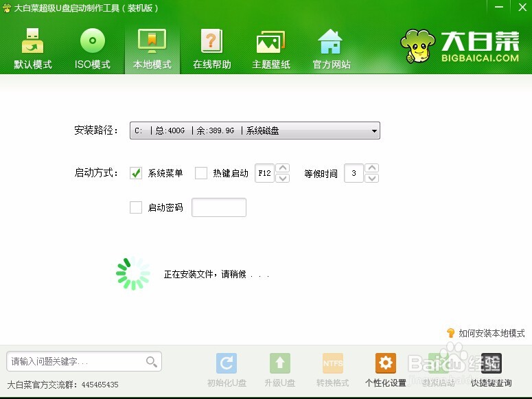This screenshot has width=532, height=399.
Task: Click the 大白菜 BIGBAICAI.COM logo
Action: (459, 46)
